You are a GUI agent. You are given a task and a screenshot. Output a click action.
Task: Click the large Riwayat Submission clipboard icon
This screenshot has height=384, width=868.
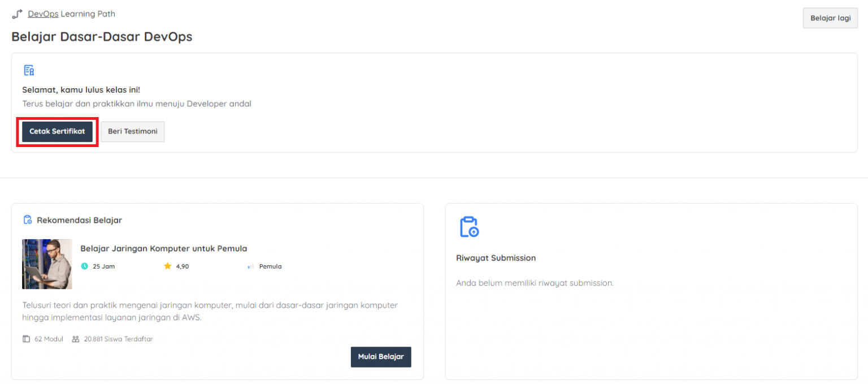469,227
